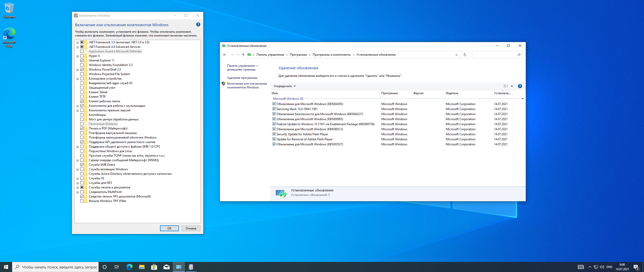Click Панель управления breadcrumb

coord(270,55)
